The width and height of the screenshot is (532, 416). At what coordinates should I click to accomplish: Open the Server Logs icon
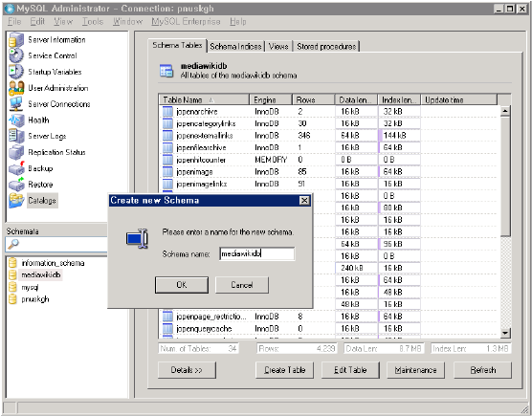pyautogui.click(x=16, y=136)
